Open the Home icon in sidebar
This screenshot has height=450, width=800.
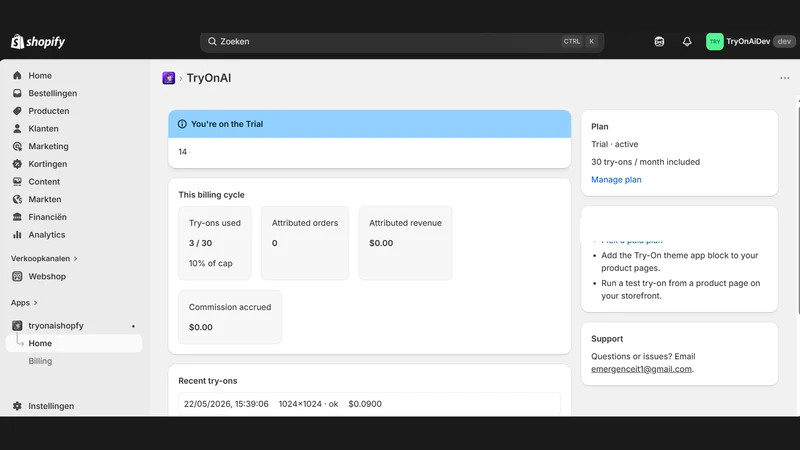[17, 76]
